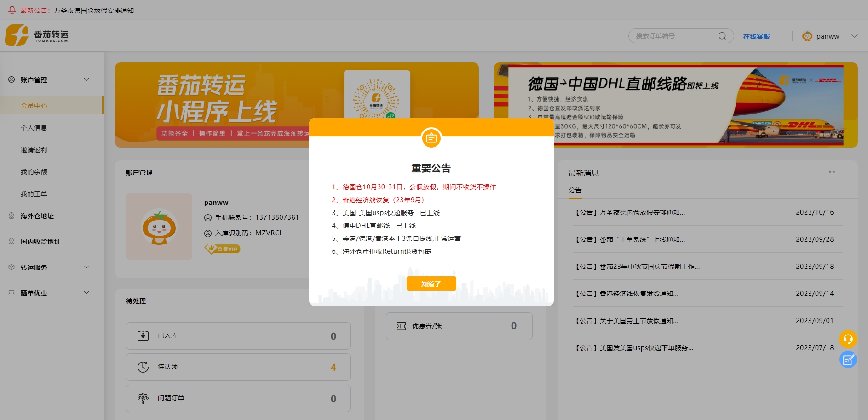868x420 pixels.
Task: Click the 转运服务 box icon
Action: tap(11, 267)
